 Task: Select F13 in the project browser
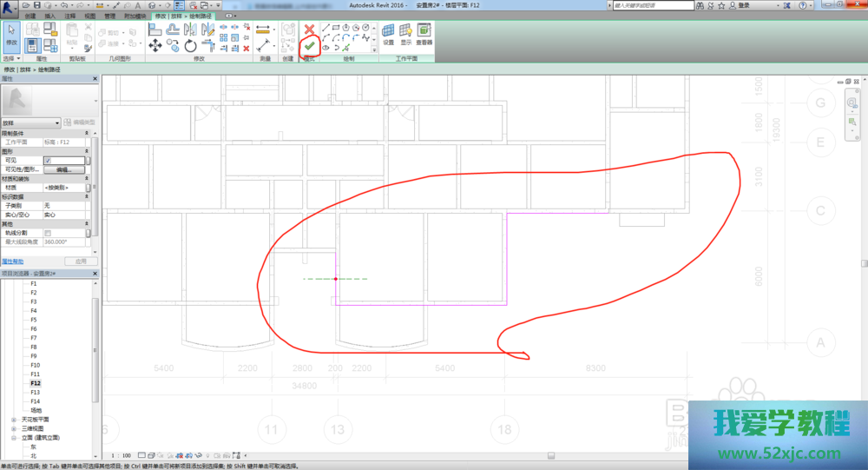[x=35, y=392]
